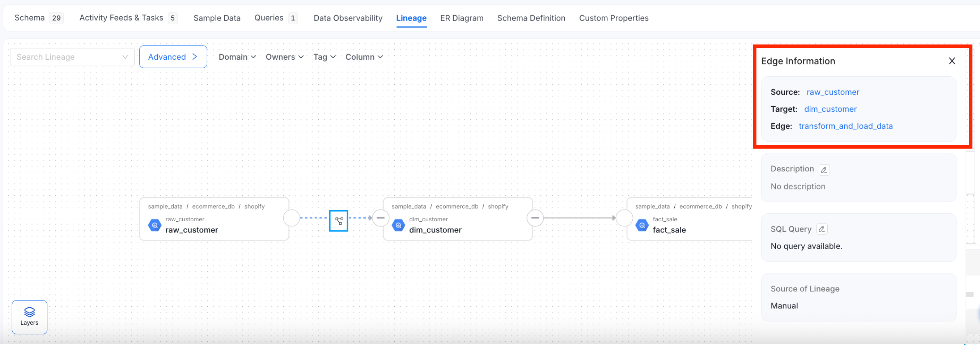Viewport: 980px width, 345px height.
Task: Expand the Domain filter dropdown
Action: point(237,57)
